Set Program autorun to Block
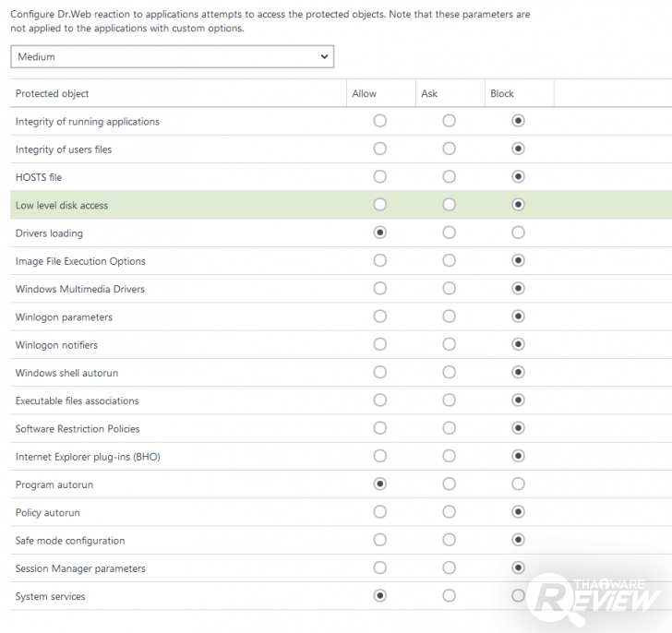This screenshot has height=633, width=672. (x=518, y=484)
